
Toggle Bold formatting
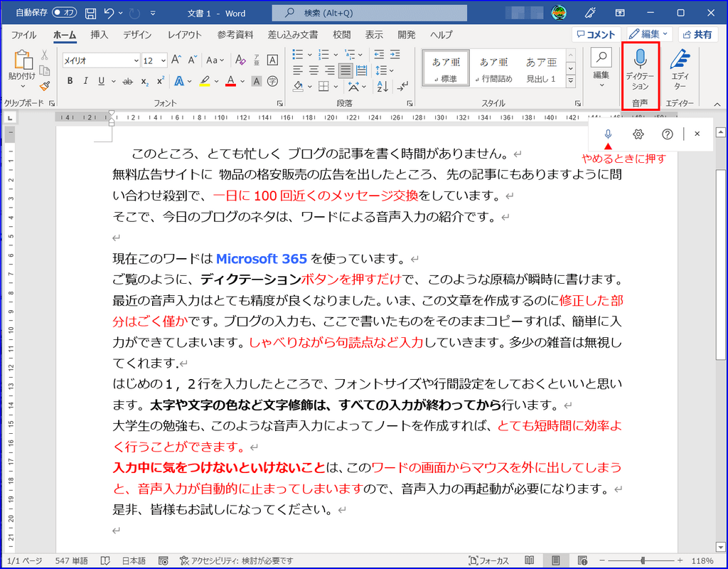70,81
